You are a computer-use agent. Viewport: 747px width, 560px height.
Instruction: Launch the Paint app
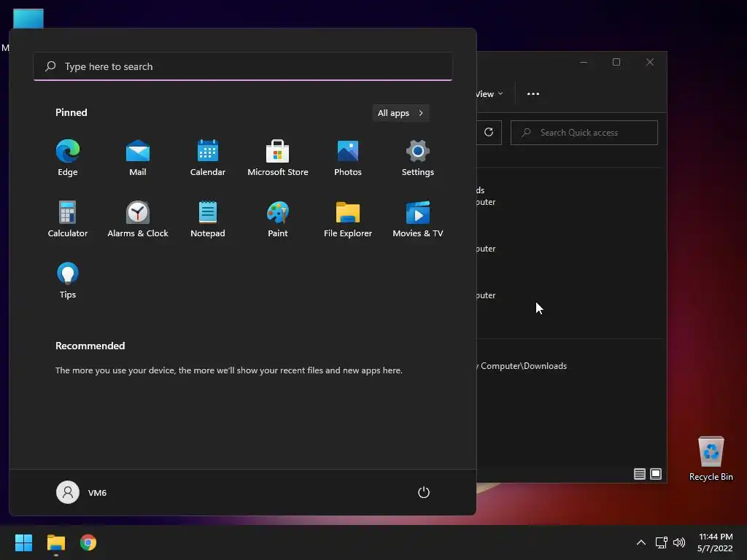pos(278,219)
